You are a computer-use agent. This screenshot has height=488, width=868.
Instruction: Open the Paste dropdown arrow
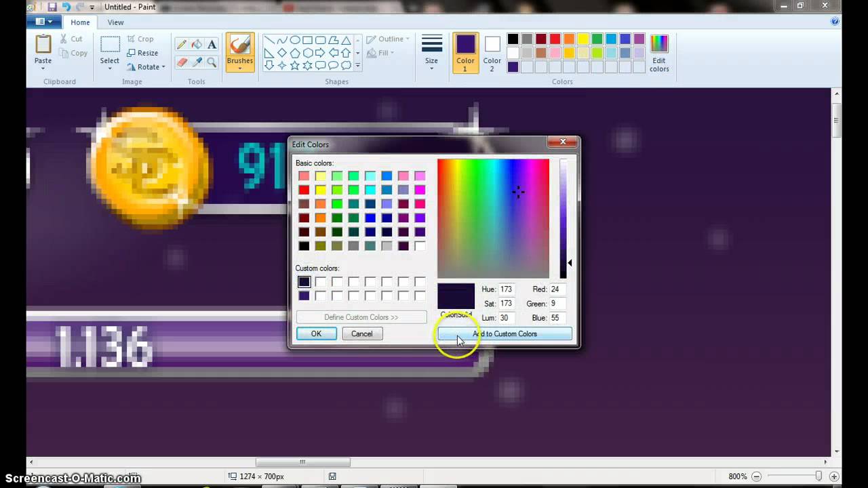pos(43,68)
